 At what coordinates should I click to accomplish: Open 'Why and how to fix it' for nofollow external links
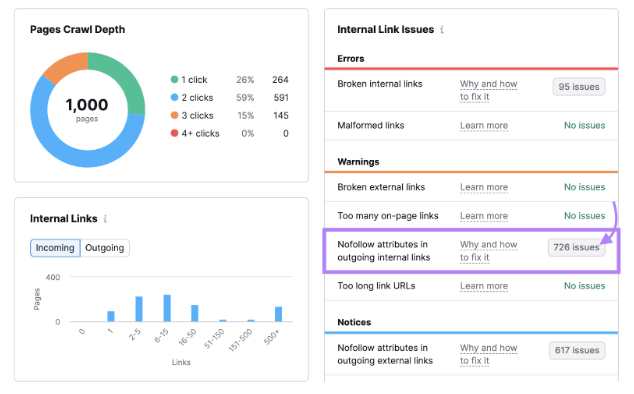point(488,354)
